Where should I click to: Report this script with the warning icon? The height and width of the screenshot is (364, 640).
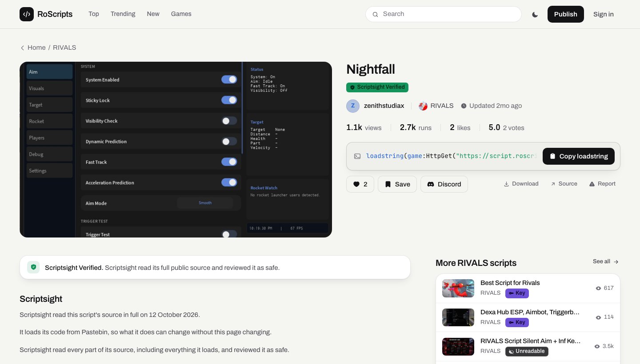point(602,184)
